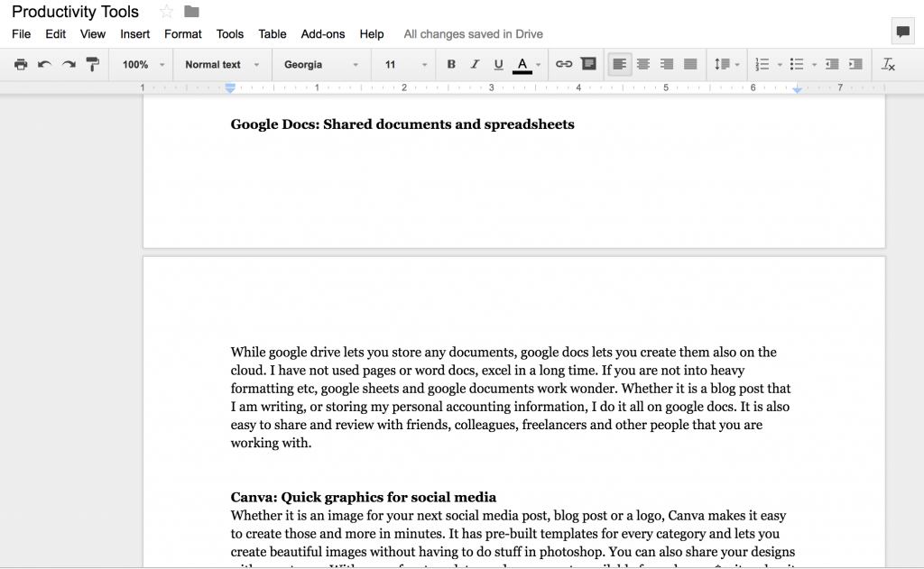
Task: Apply center text alignment
Action: [642, 64]
